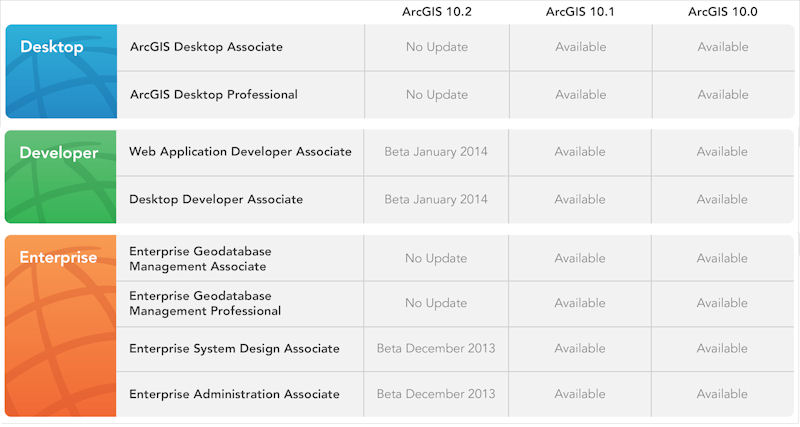The image size is (800, 427).
Task: Open the ArcGIS Desktop Professional certification
Action: pyautogui.click(x=213, y=95)
